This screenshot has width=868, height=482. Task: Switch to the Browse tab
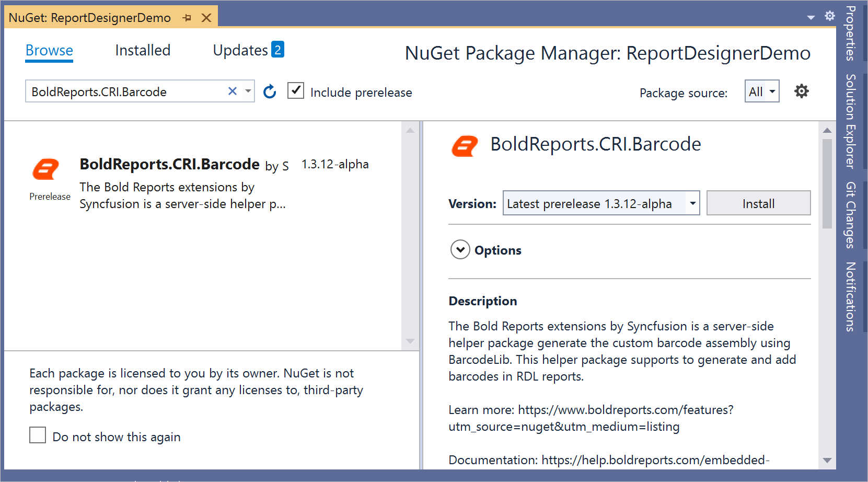tap(49, 51)
